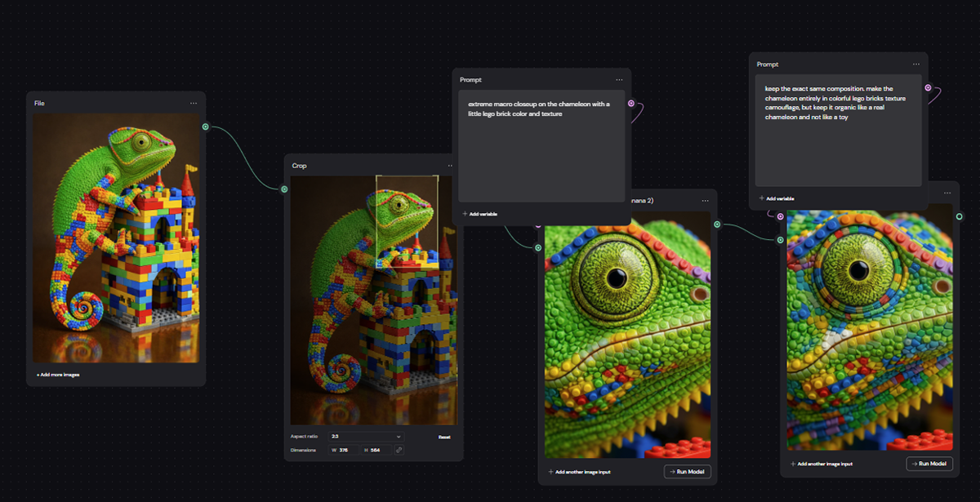Open options menu of the extreme macro Prompt node

(x=620, y=80)
